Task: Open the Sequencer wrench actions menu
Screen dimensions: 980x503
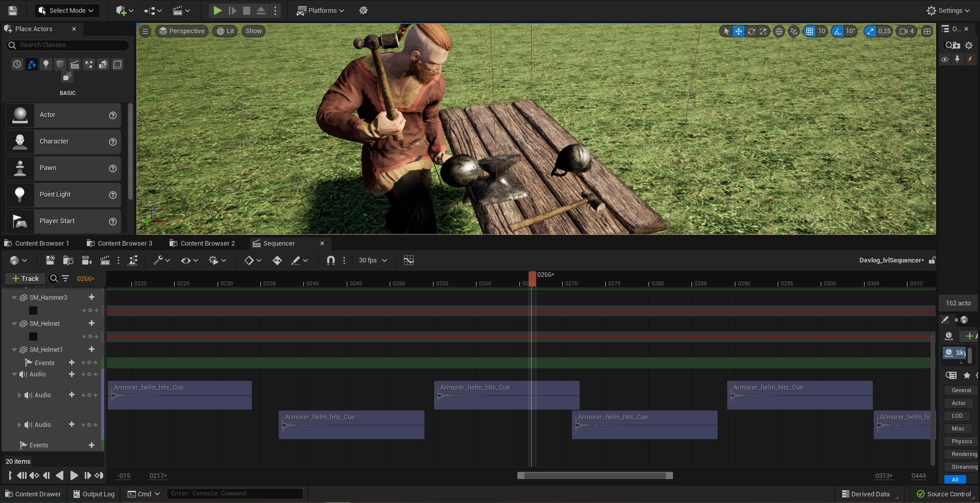Action: [161, 260]
